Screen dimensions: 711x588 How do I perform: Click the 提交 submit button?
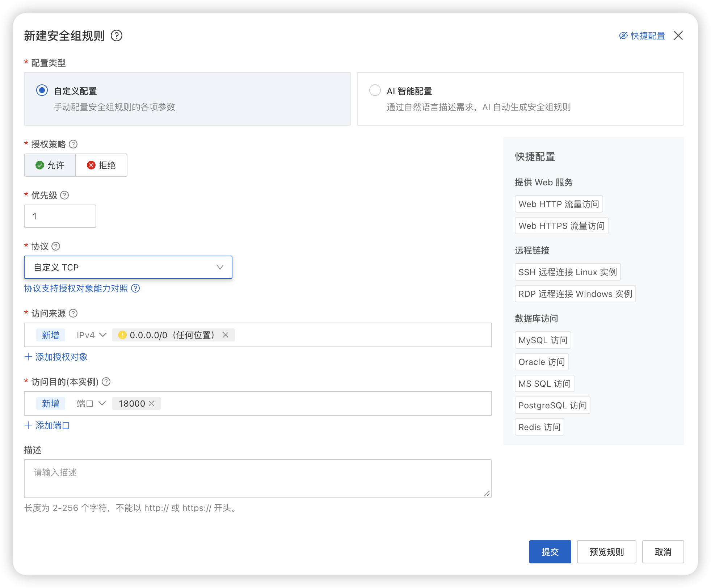(550, 552)
